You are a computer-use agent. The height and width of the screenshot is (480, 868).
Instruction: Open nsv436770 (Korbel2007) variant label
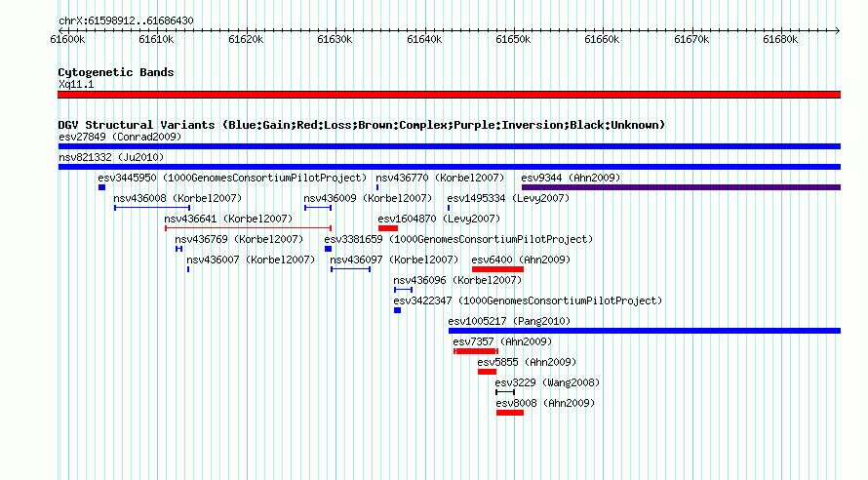point(440,178)
